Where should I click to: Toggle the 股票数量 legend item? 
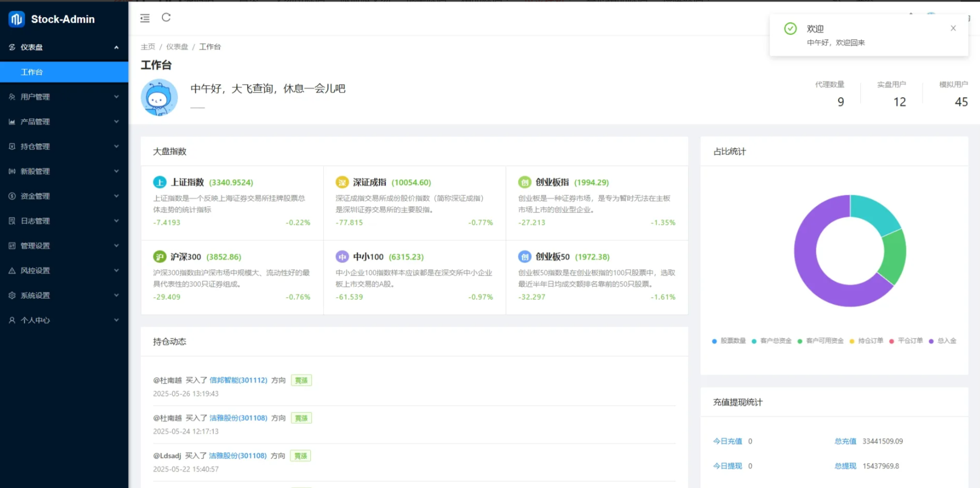click(729, 341)
